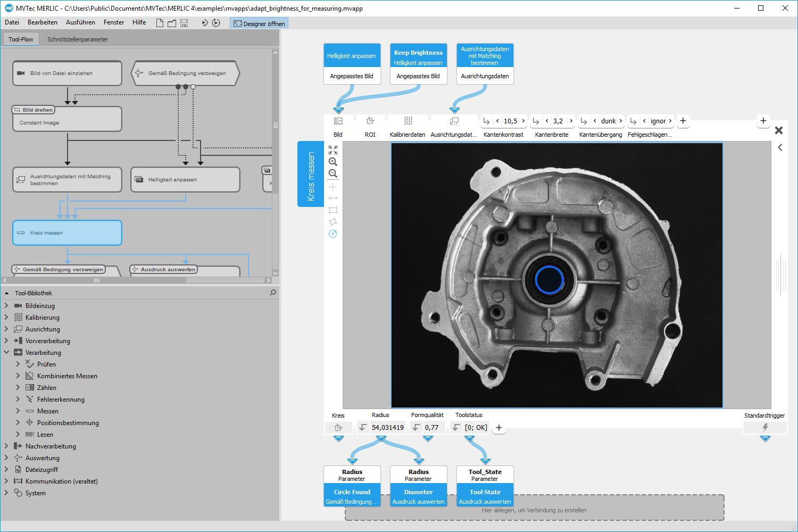Screen dimensions: 798x532
Task: Open search in Tool-Bibliothek
Action: pos(273,293)
